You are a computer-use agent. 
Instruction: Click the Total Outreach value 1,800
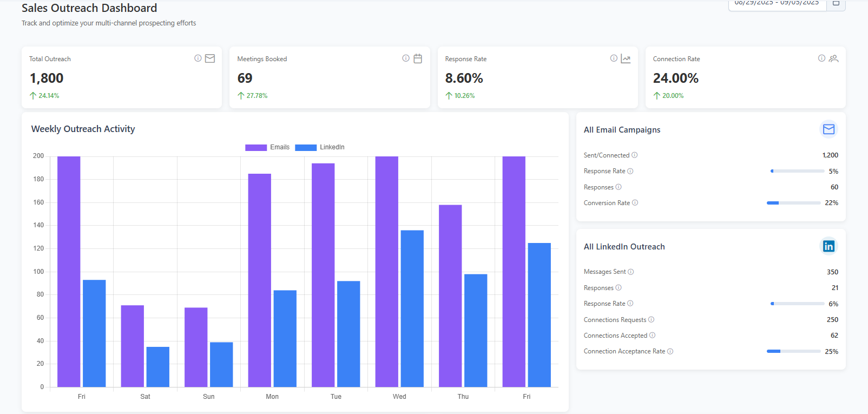click(x=47, y=78)
